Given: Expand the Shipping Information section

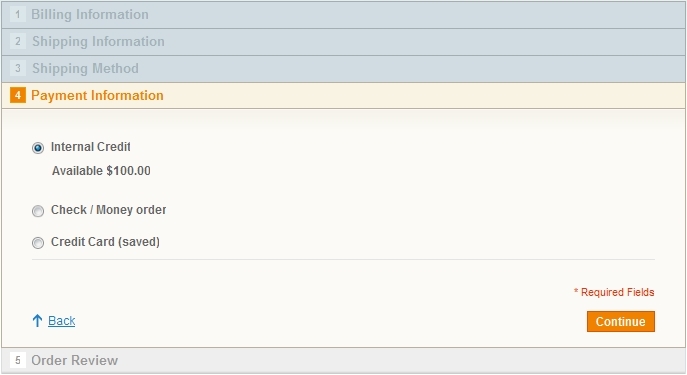Looking at the screenshot, I should coord(344,42).
